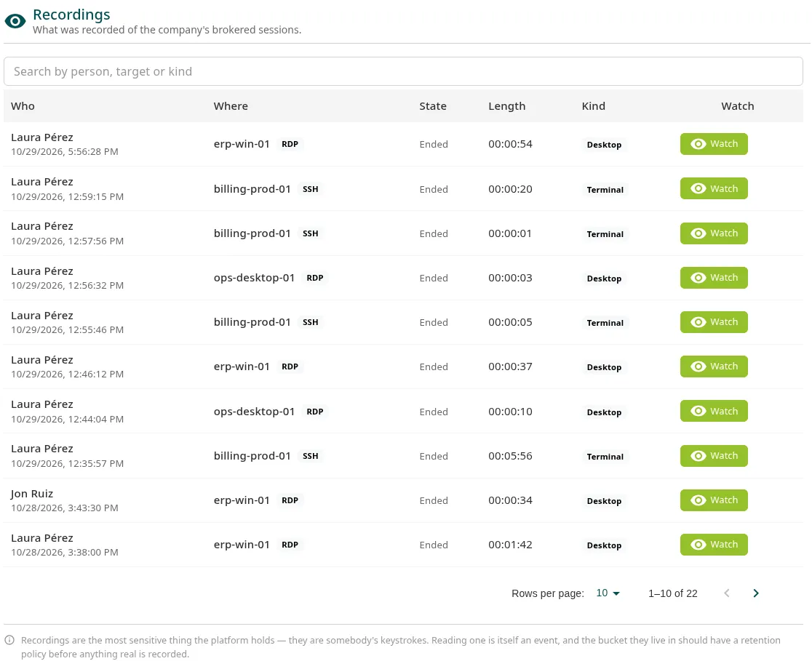Watch the 12:59:15 PM billing-prod-01 recording
812x661 pixels.
pos(714,189)
